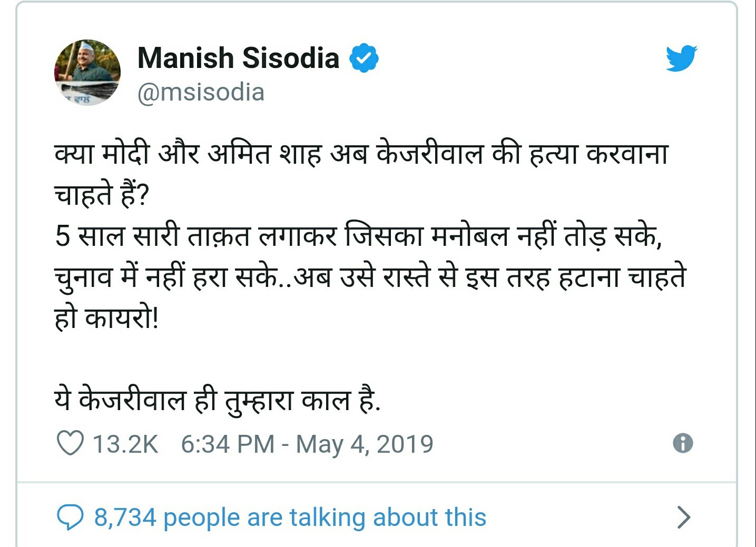Open the tweet info icon
Viewport: 756px width, 547px height.
coord(683,443)
